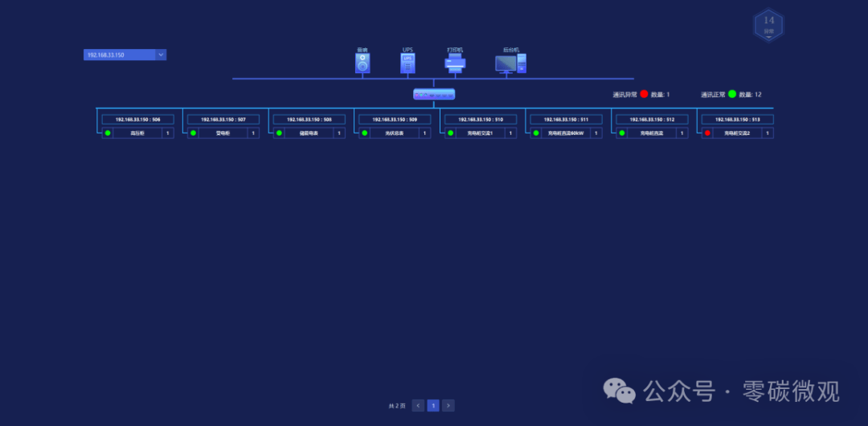Go to previous page arrow
The height and width of the screenshot is (426, 868).
tap(419, 405)
